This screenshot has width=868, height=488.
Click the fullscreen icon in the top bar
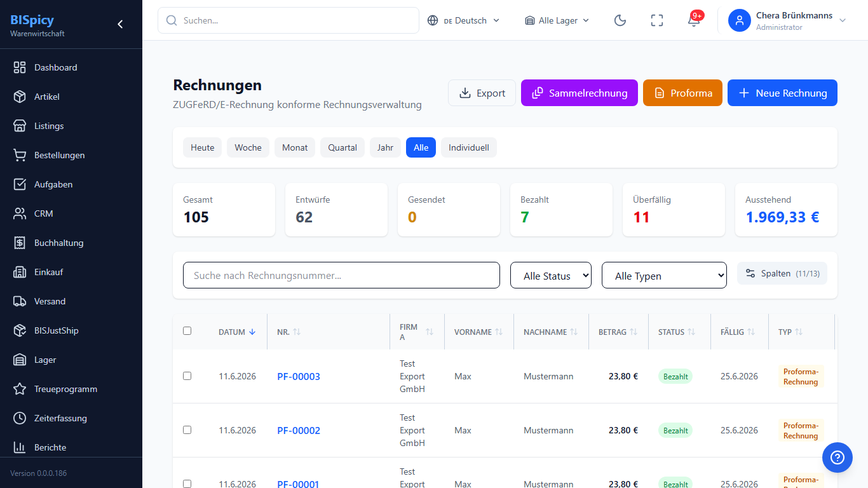[x=657, y=20]
